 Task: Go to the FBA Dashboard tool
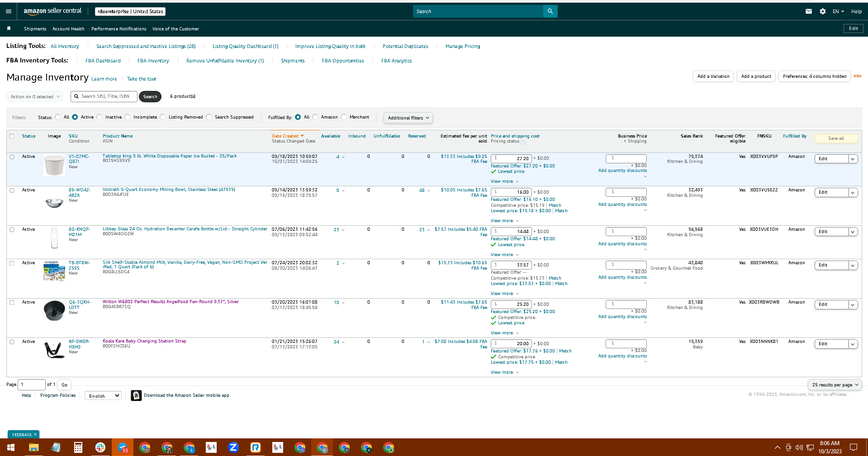pos(103,61)
